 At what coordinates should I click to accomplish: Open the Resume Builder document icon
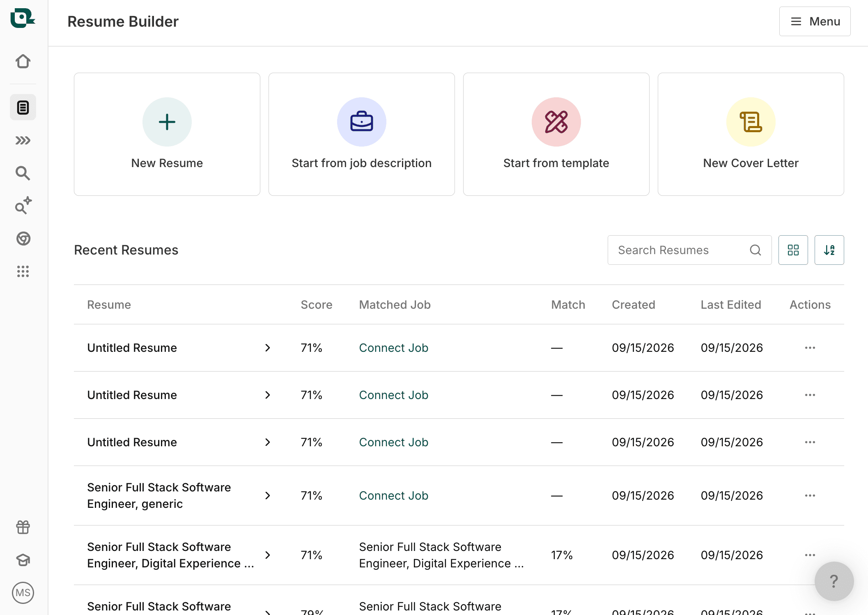[23, 108]
